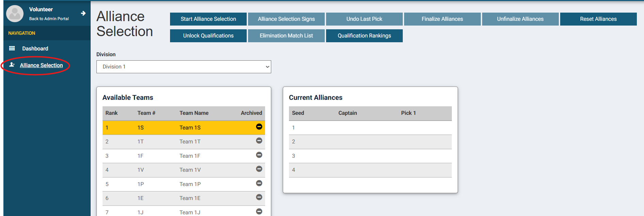
Task: Click the Alliance Selection person icon in sidebar
Action: [x=12, y=65]
